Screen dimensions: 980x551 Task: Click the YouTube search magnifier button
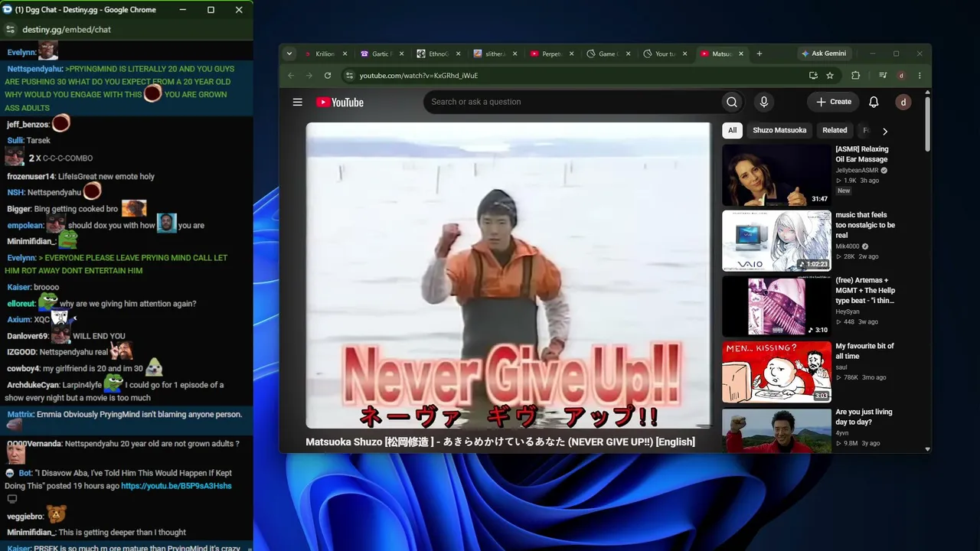coord(732,102)
